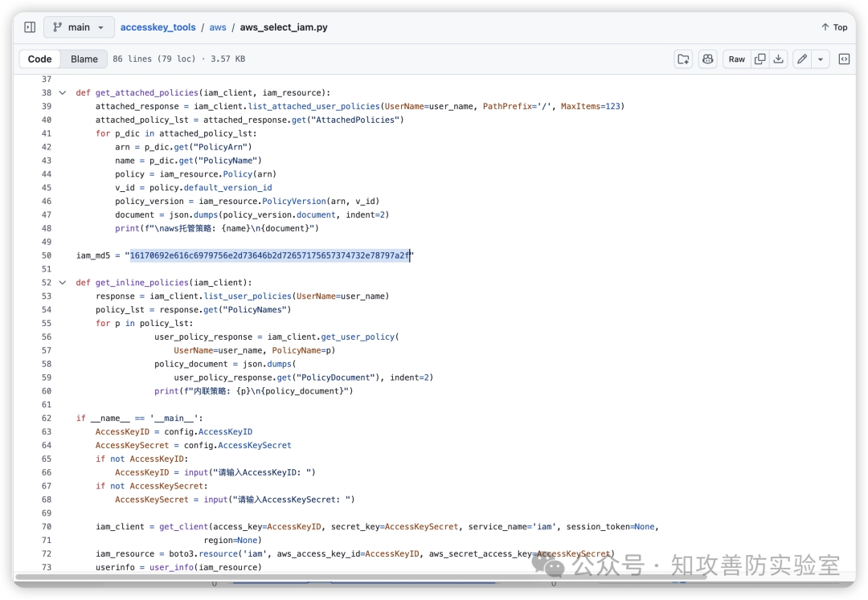Collapse the get_attached_policies function on line 38

tap(63, 93)
